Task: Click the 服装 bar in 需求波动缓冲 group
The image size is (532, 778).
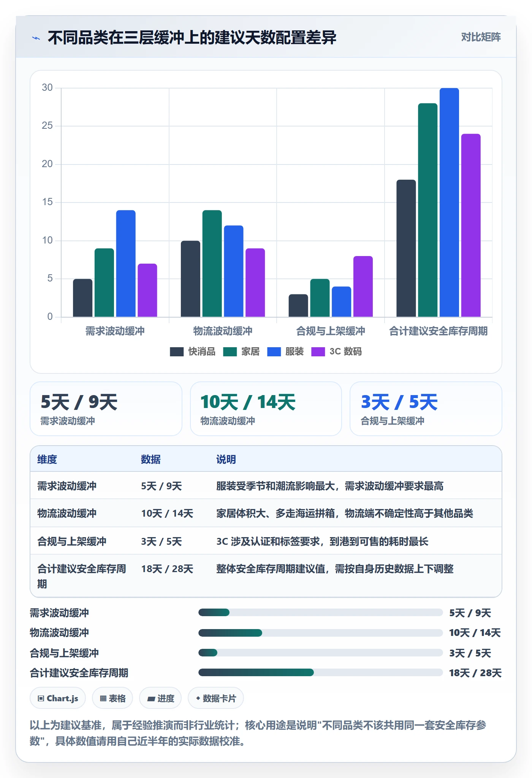Action: [126, 263]
